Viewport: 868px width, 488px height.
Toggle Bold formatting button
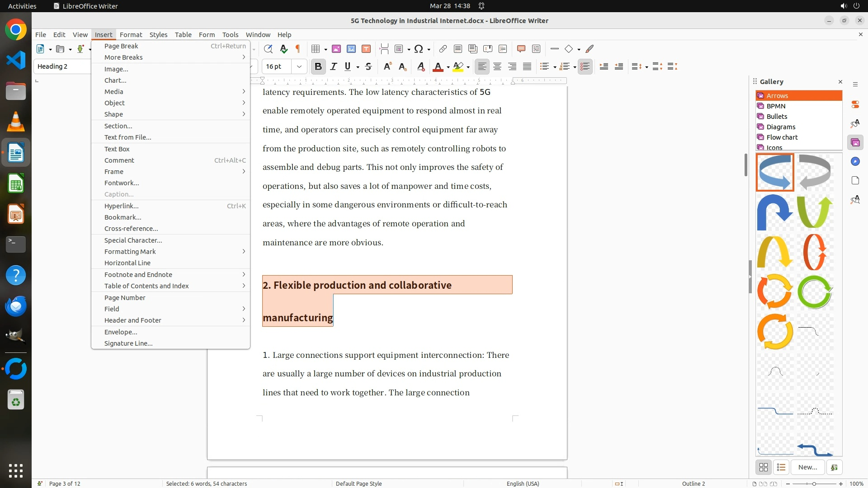pyautogui.click(x=318, y=66)
